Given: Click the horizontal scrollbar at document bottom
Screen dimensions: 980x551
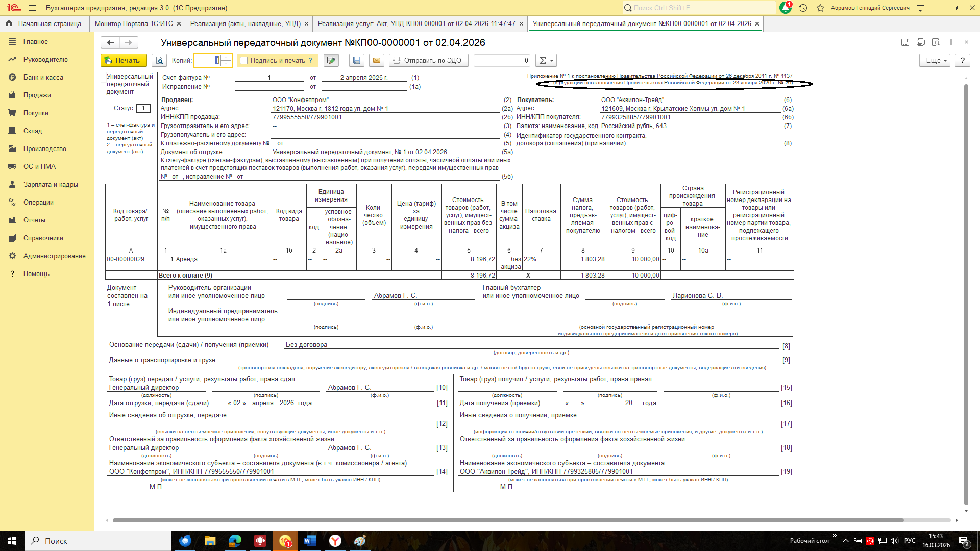Looking at the screenshot, I should 508,520.
